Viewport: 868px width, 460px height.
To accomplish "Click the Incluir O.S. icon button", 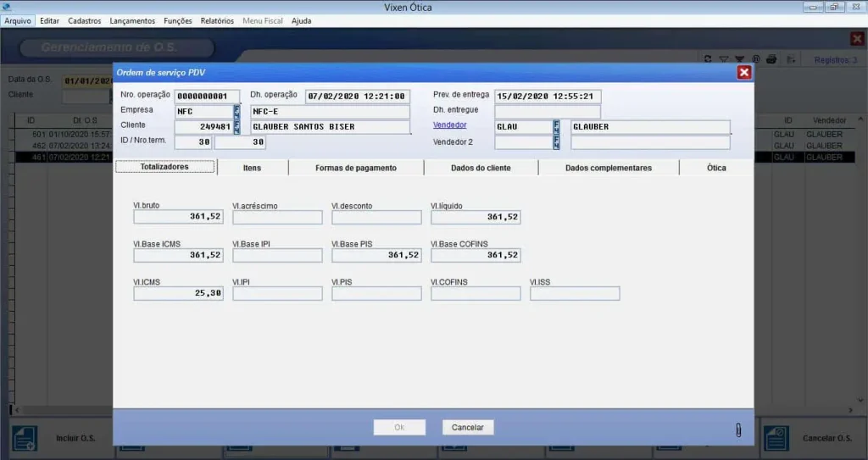I will [x=23, y=438].
